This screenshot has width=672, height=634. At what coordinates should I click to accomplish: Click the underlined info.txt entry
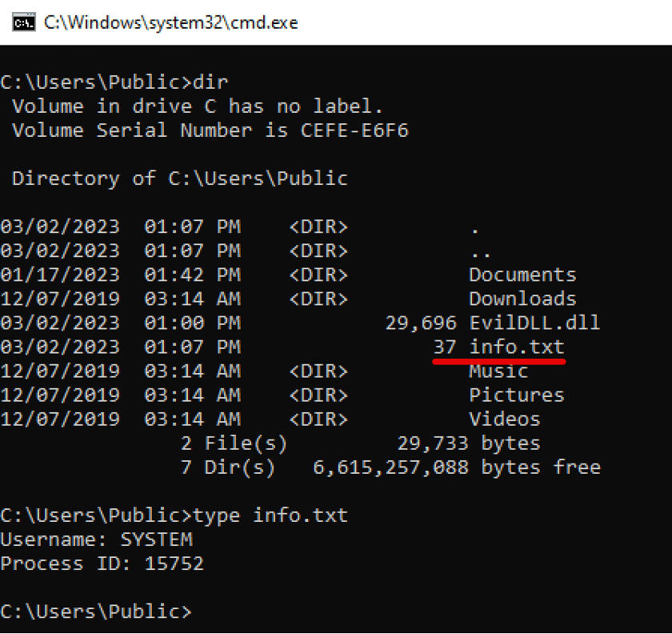[517, 347]
